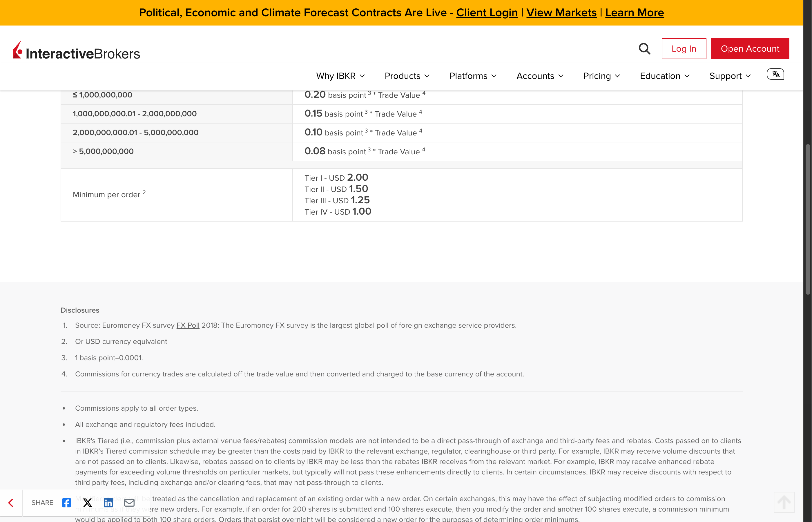The width and height of the screenshot is (812, 522).
Task: Open the FX Poll link in disclosures
Action: (x=188, y=325)
